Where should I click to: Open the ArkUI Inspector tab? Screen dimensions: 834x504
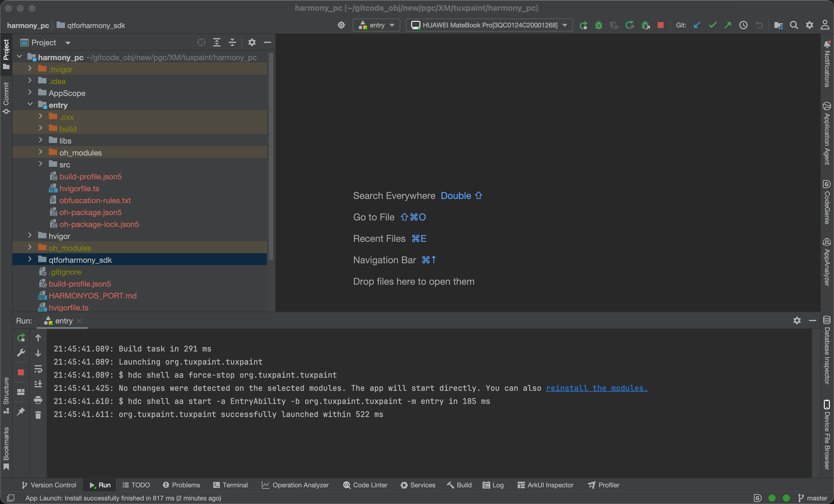pyautogui.click(x=545, y=485)
